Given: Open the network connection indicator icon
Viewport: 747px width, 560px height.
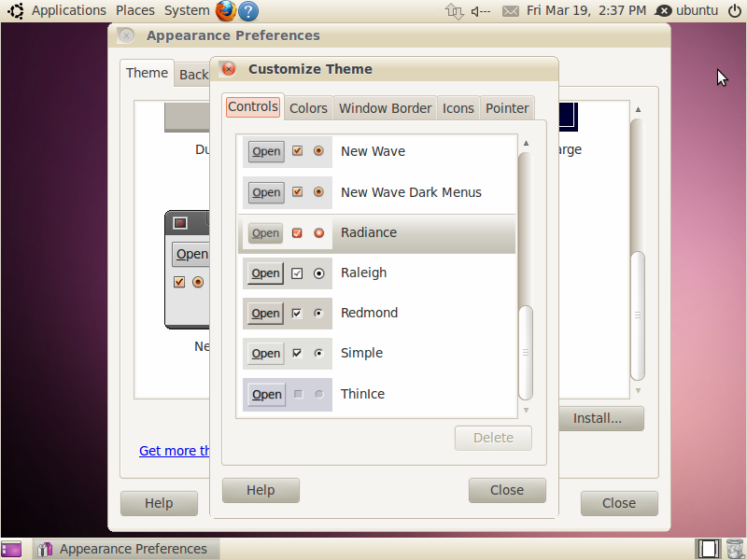Looking at the screenshot, I should (x=454, y=11).
